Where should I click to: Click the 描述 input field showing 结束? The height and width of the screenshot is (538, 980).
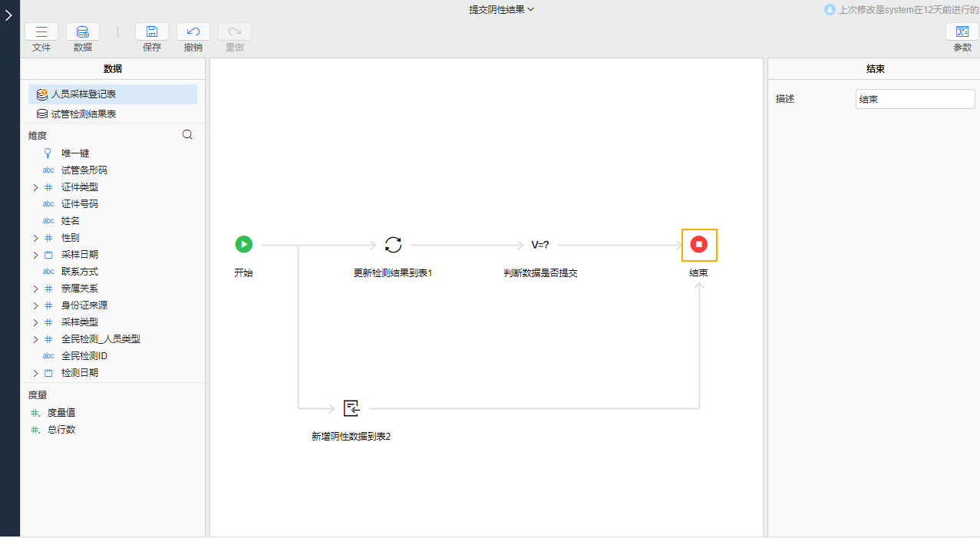tap(915, 98)
